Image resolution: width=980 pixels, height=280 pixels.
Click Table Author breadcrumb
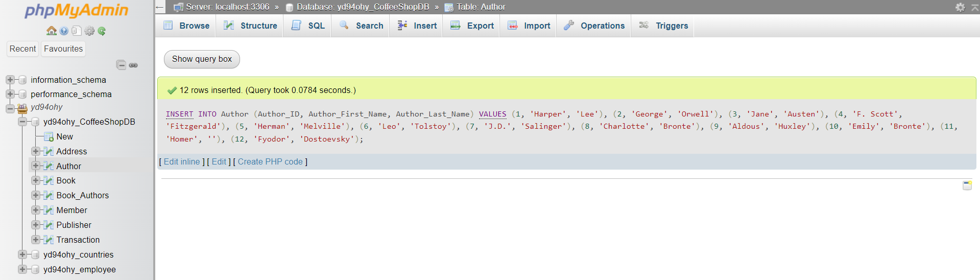point(481,7)
